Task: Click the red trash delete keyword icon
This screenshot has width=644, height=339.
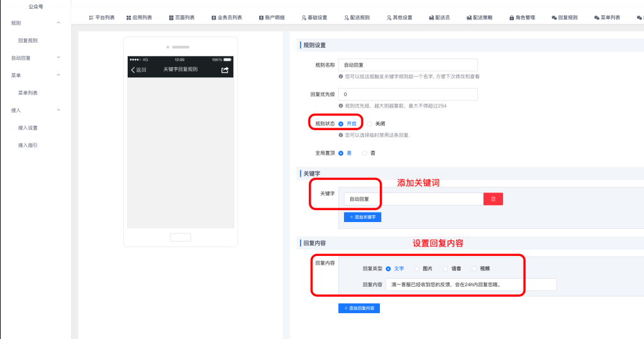Action: (493, 199)
